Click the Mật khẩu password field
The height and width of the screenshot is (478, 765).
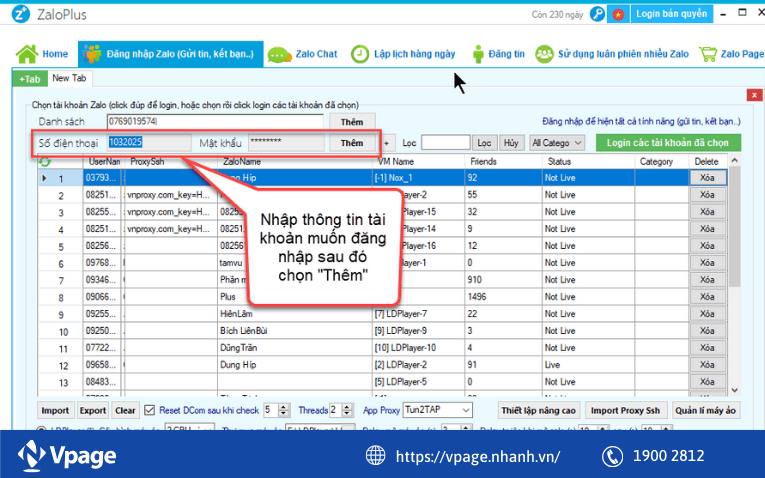coord(286,142)
